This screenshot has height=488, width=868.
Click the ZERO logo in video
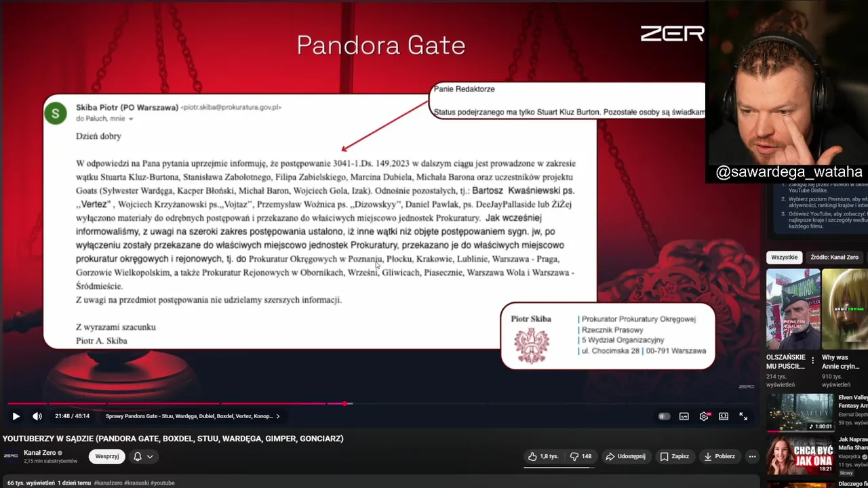pos(673,34)
